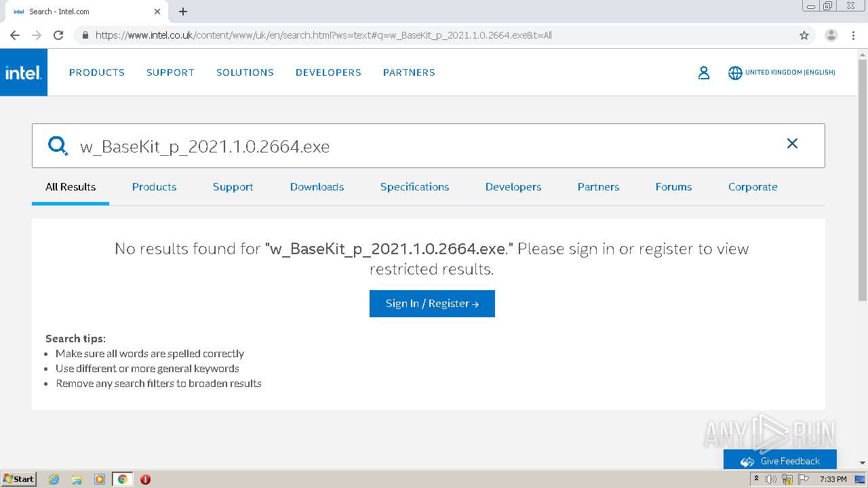Open SOLUTIONS navigation menu
This screenshot has height=488, width=868.
click(x=245, y=73)
